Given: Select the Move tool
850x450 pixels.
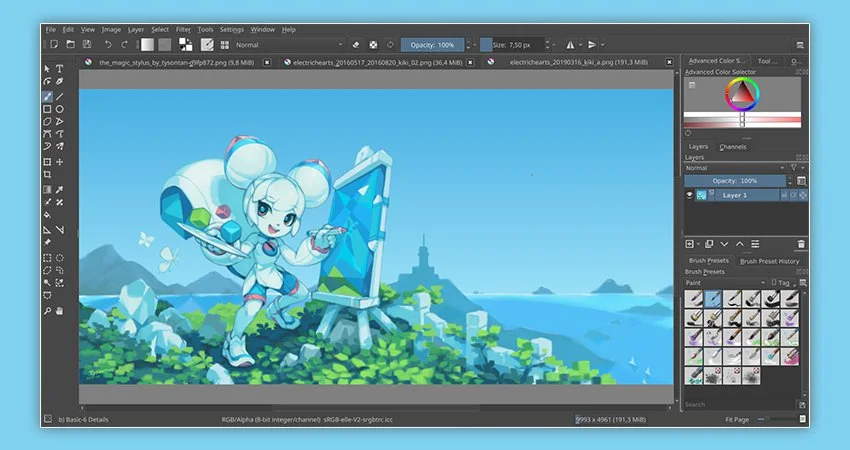Looking at the screenshot, I should click(60, 162).
